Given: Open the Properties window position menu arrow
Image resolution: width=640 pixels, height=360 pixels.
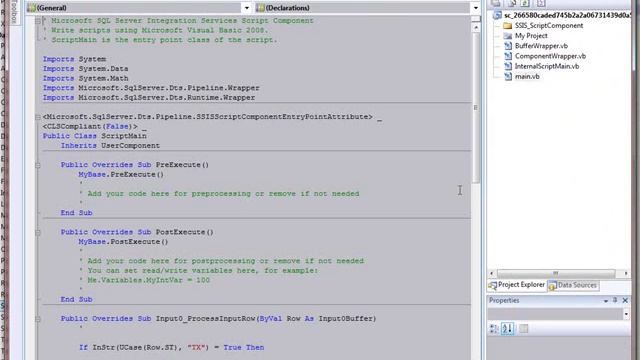Looking at the screenshot, I should tap(606, 300).
